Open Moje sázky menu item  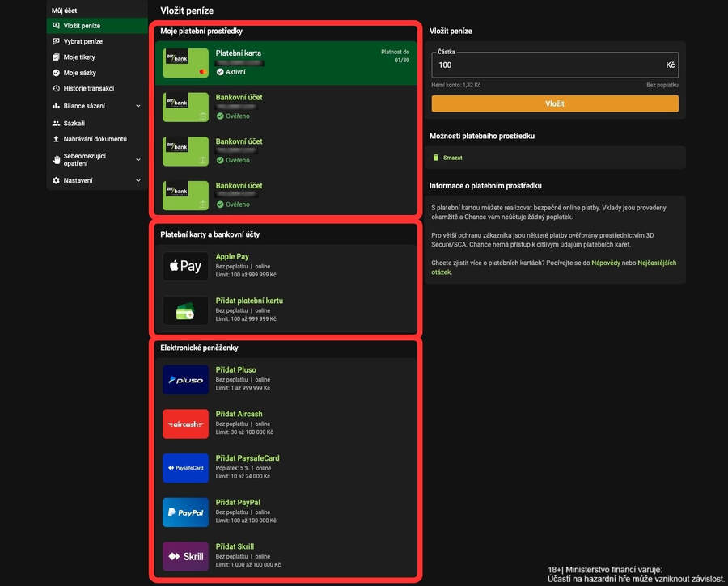click(x=97, y=73)
